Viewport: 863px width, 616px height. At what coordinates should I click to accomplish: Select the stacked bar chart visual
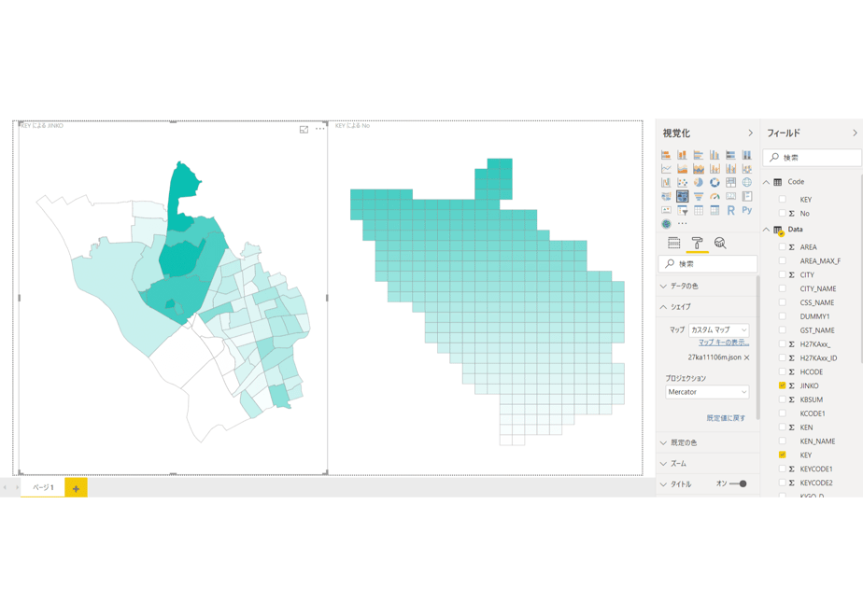(x=666, y=155)
